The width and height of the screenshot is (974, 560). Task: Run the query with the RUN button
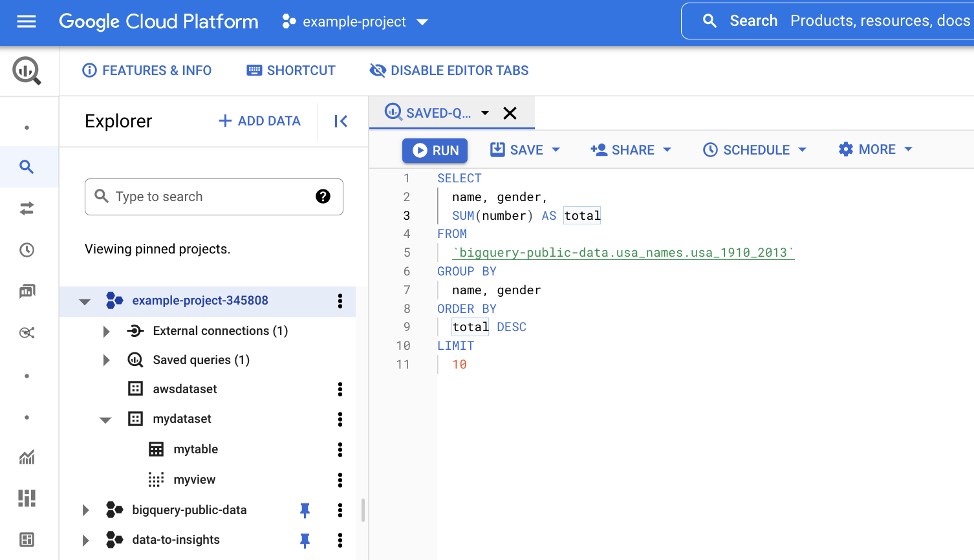coord(435,149)
